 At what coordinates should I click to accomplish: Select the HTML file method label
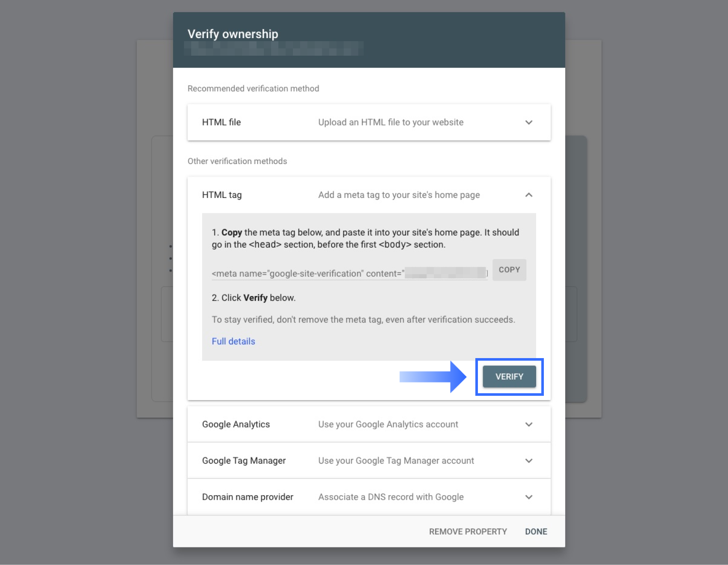221,123
